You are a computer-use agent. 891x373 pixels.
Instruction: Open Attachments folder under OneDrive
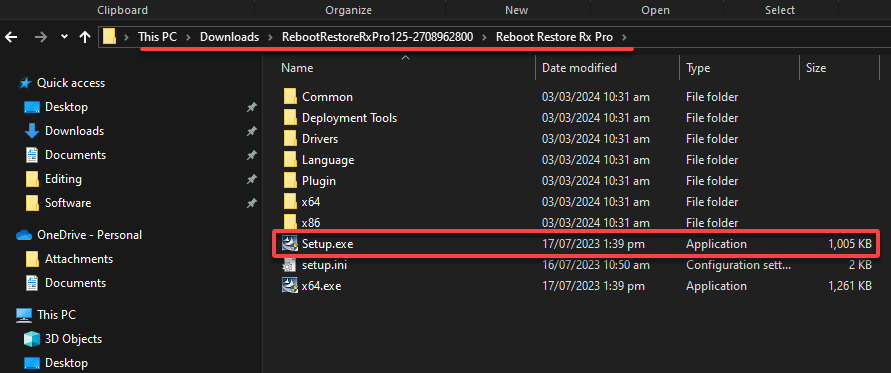[x=79, y=259]
